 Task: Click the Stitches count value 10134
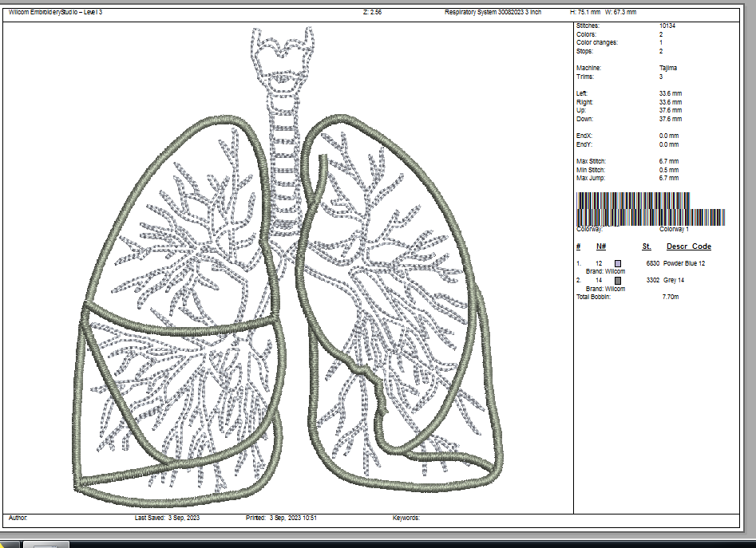668,26
